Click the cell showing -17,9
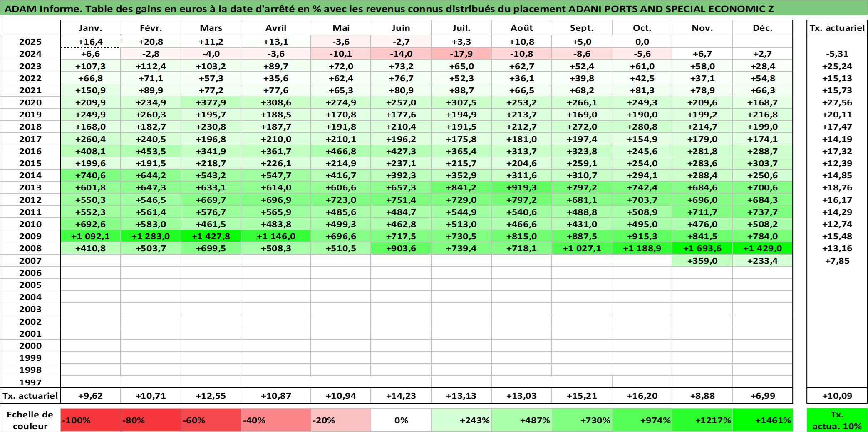 coord(461,54)
